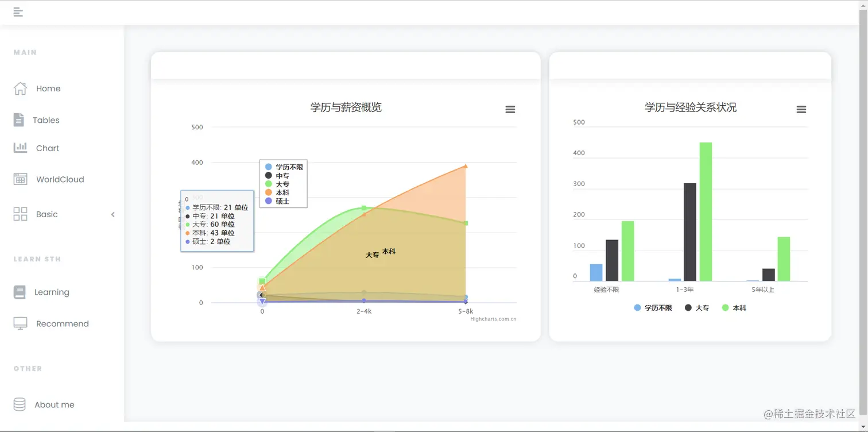Click the 2-4k x-axis label
Screen dimensions: 868x432
(364, 311)
